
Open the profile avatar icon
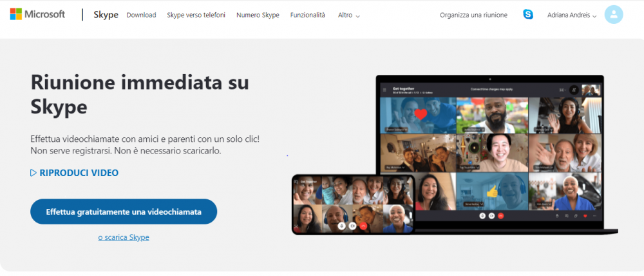point(614,14)
